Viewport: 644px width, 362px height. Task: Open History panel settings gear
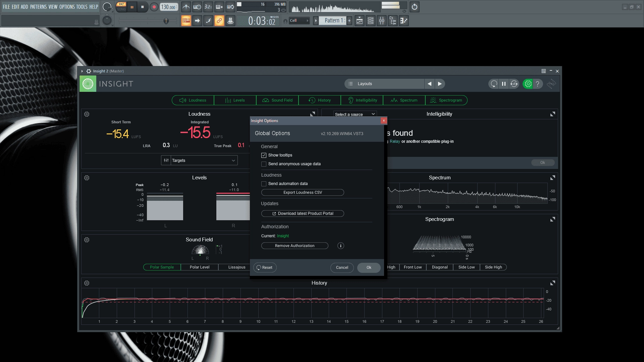(x=87, y=283)
